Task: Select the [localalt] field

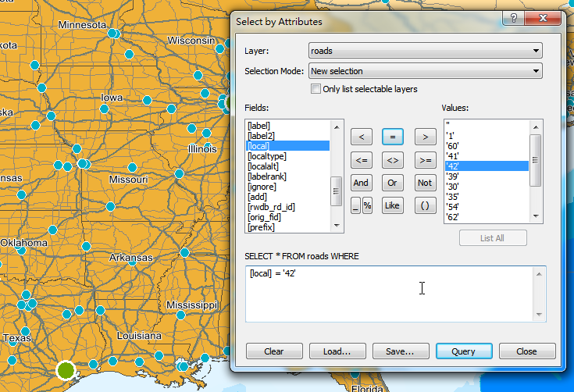Action: click(287, 166)
